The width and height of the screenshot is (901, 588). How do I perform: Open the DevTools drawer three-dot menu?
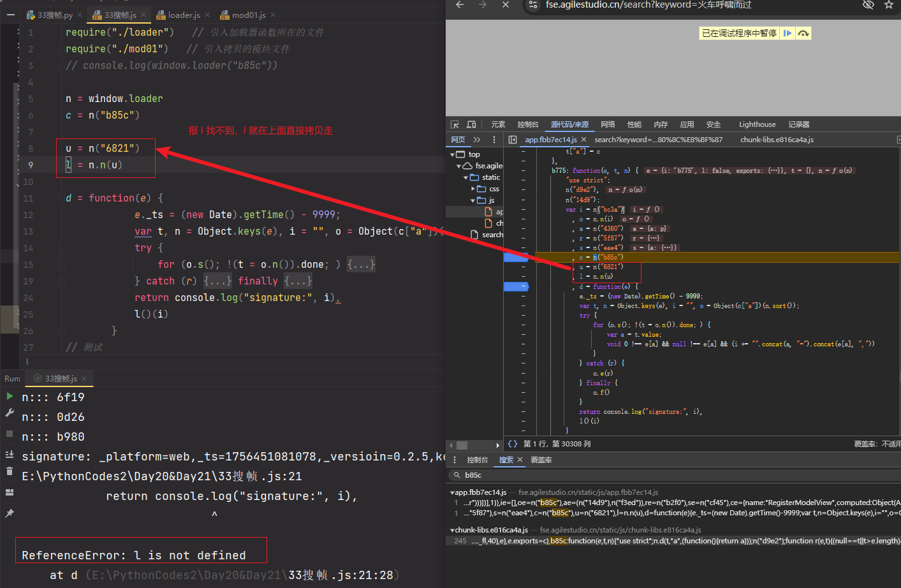pyautogui.click(x=455, y=460)
